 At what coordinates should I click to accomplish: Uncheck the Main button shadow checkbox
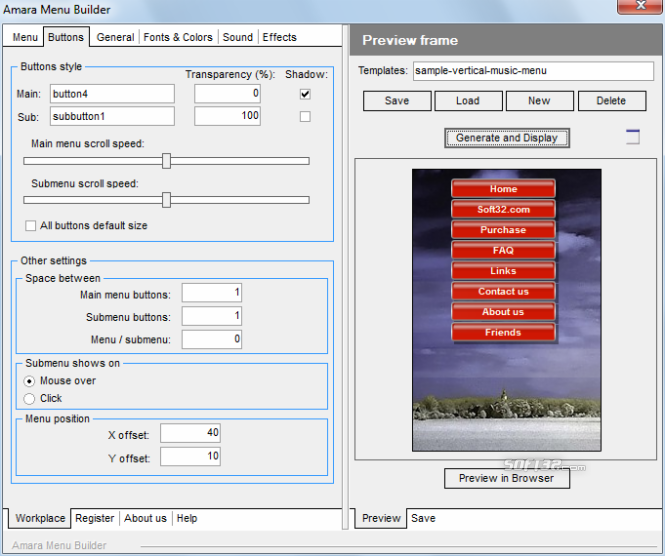click(x=305, y=94)
